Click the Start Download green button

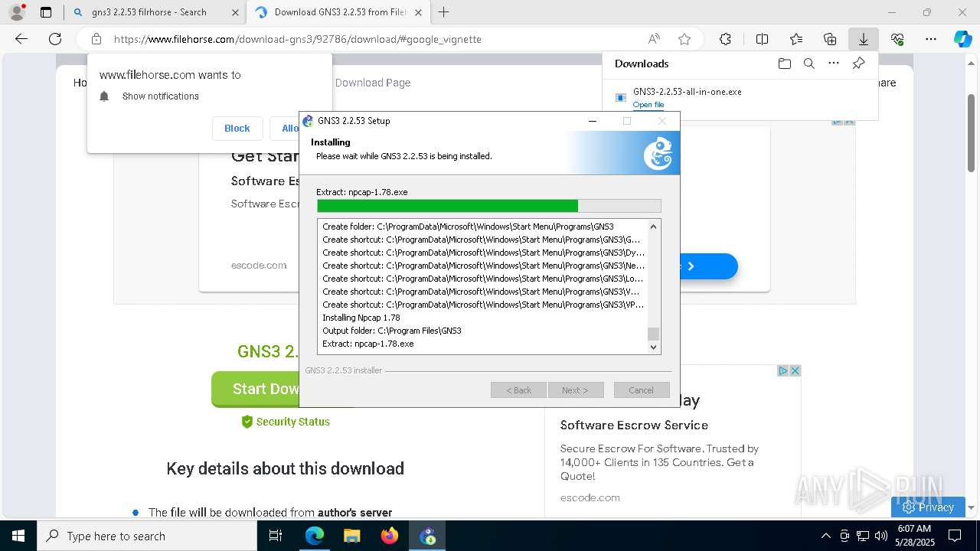[x=256, y=389]
